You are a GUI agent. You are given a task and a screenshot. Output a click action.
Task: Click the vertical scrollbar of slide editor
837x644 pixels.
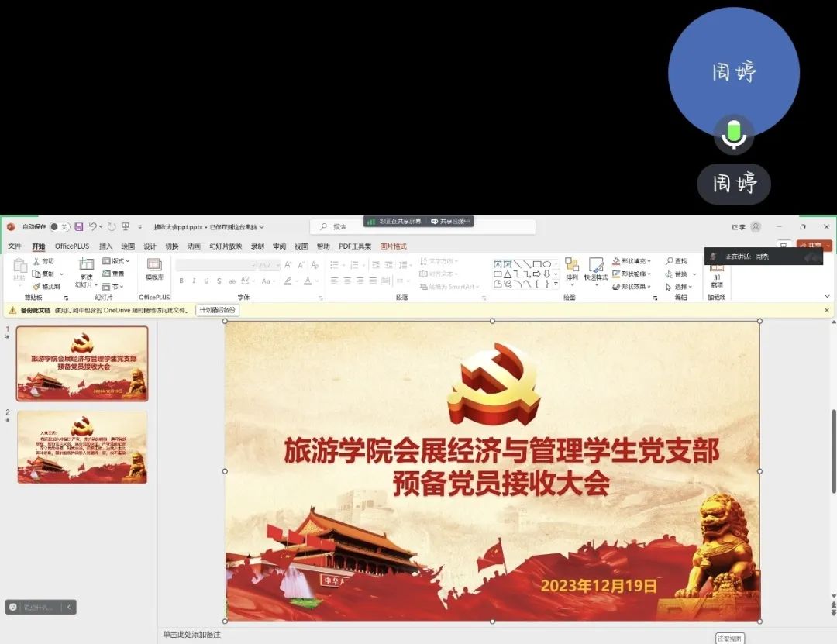(x=833, y=451)
